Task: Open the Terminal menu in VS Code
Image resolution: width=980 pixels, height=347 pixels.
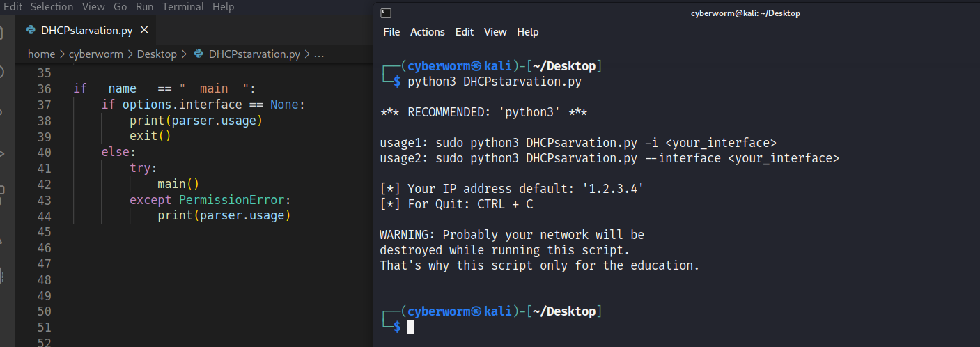Action: point(183,7)
